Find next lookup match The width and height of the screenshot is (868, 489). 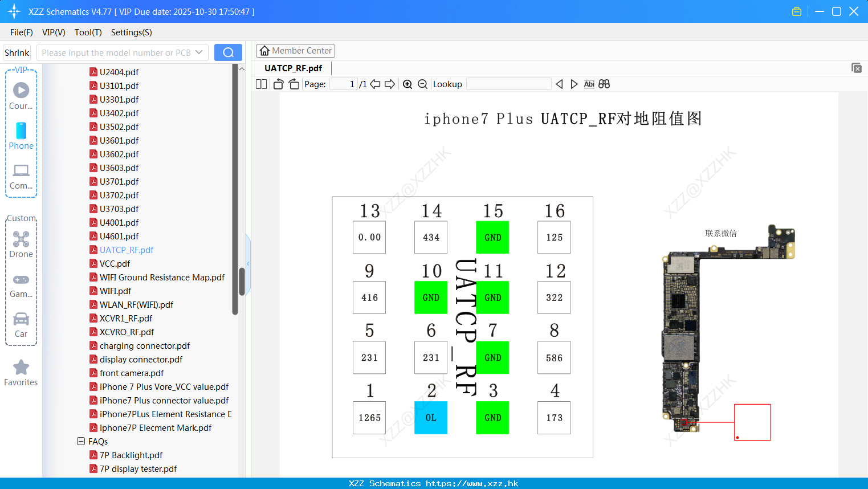(x=574, y=84)
